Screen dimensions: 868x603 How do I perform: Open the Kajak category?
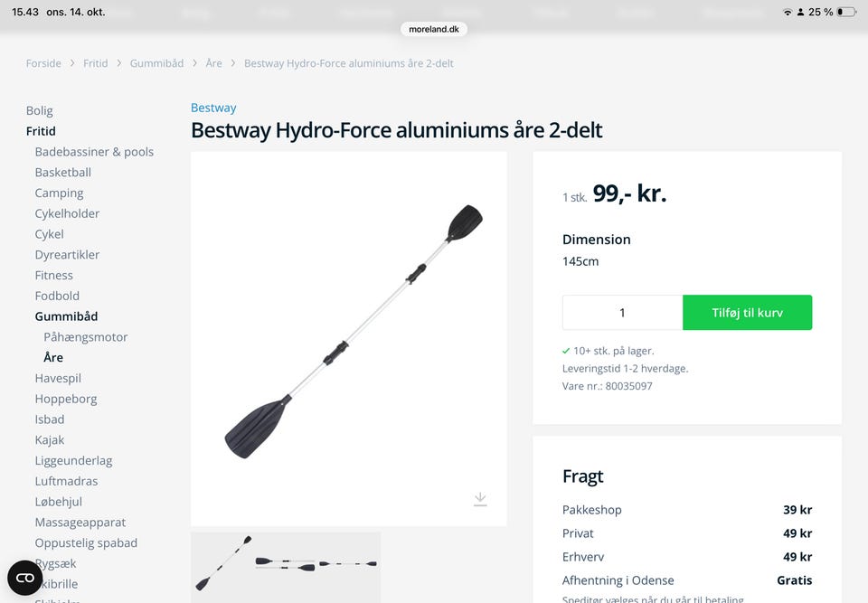49,439
